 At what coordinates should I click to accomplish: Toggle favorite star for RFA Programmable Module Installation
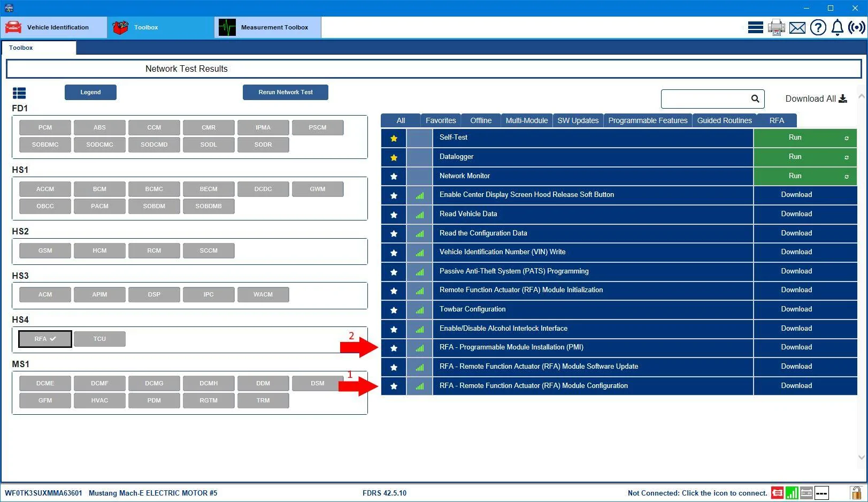[394, 348]
